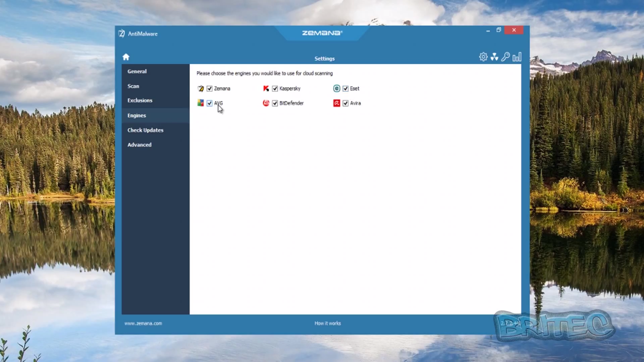Open settings via the gear icon
Image resolution: width=644 pixels, height=362 pixels.
coord(483,57)
